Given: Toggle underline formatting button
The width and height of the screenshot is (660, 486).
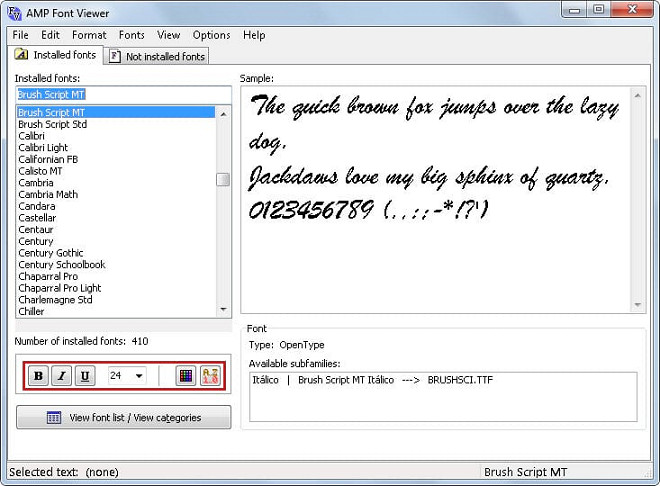Looking at the screenshot, I should pyautogui.click(x=85, y=376).
